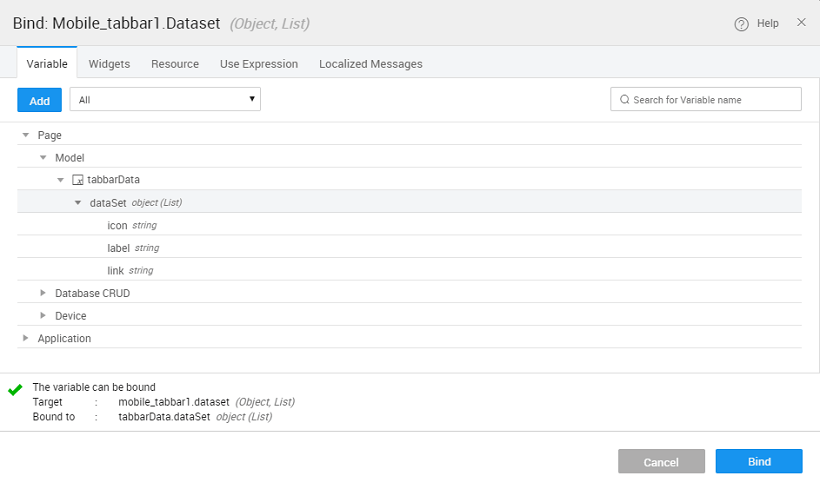Collapse the dataSet node arrow
820x489 pixels.
[78, 202]
